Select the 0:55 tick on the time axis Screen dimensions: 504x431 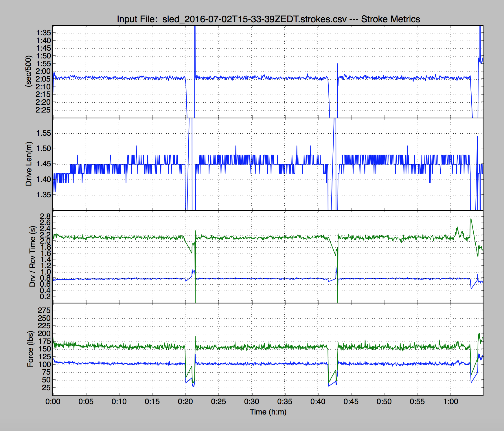pyautogui.click(x=417, y=401)
